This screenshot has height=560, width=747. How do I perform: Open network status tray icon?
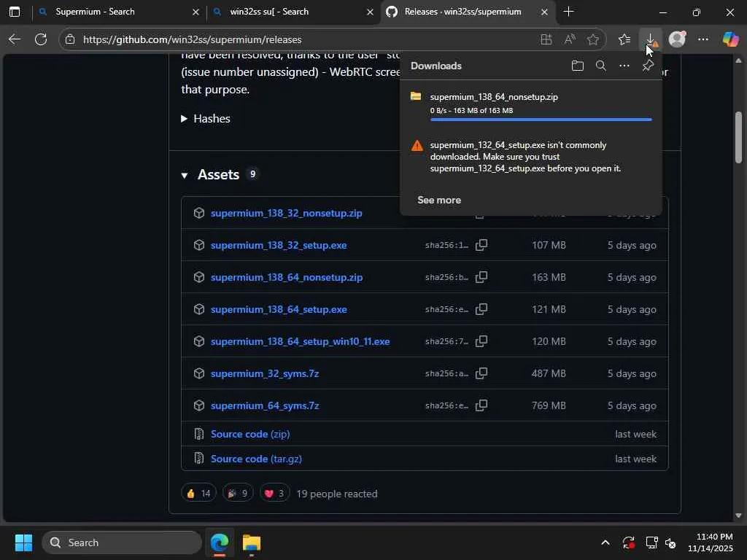point(651,542)
